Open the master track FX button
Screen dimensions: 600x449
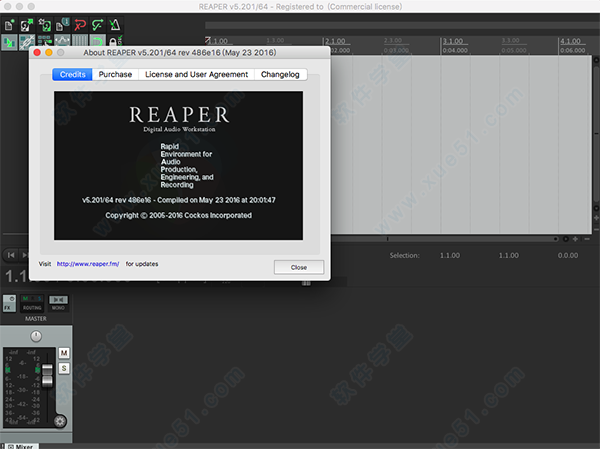pos(9,304)
